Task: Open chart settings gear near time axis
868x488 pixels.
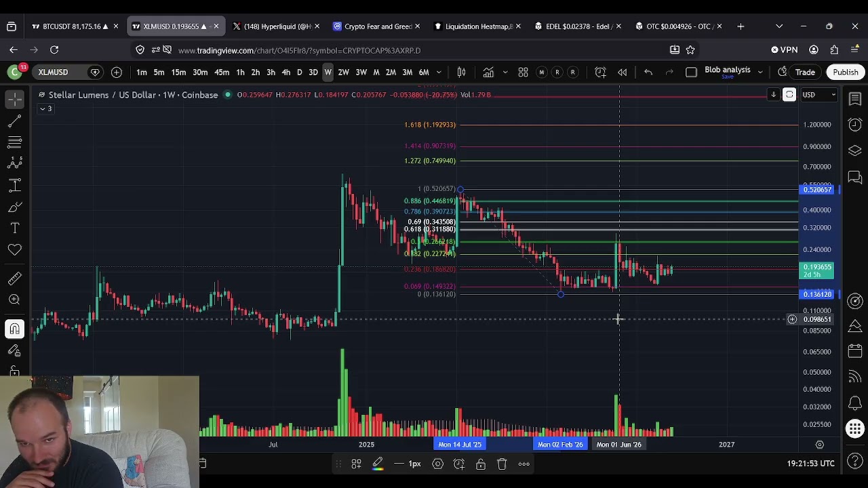Action: [x=819, y=445]
